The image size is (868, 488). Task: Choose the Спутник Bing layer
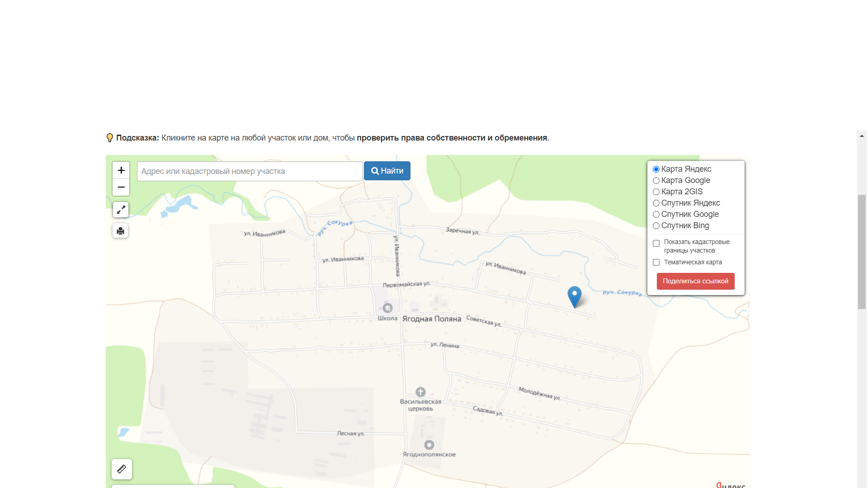656,226
